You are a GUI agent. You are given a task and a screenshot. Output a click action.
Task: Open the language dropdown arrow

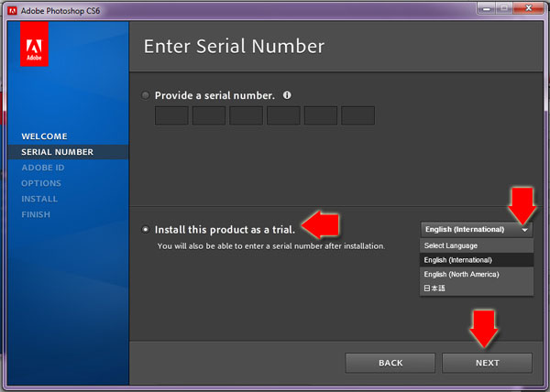coord(524,229)
